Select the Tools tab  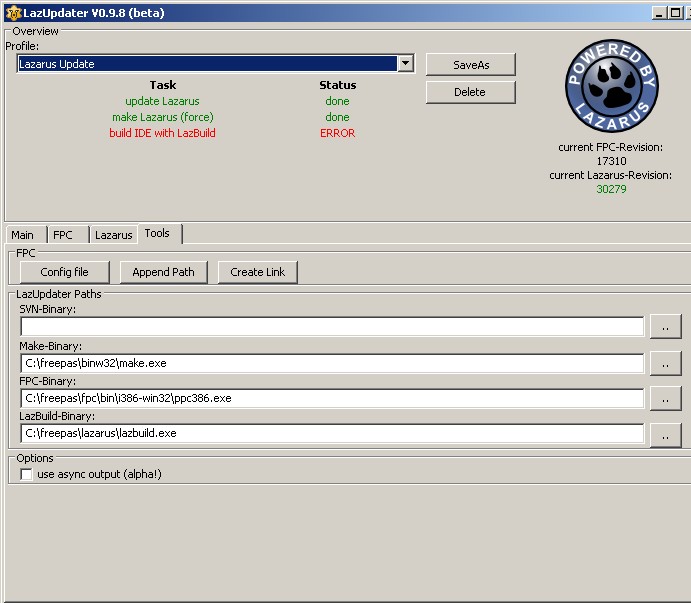coord(157,233)
